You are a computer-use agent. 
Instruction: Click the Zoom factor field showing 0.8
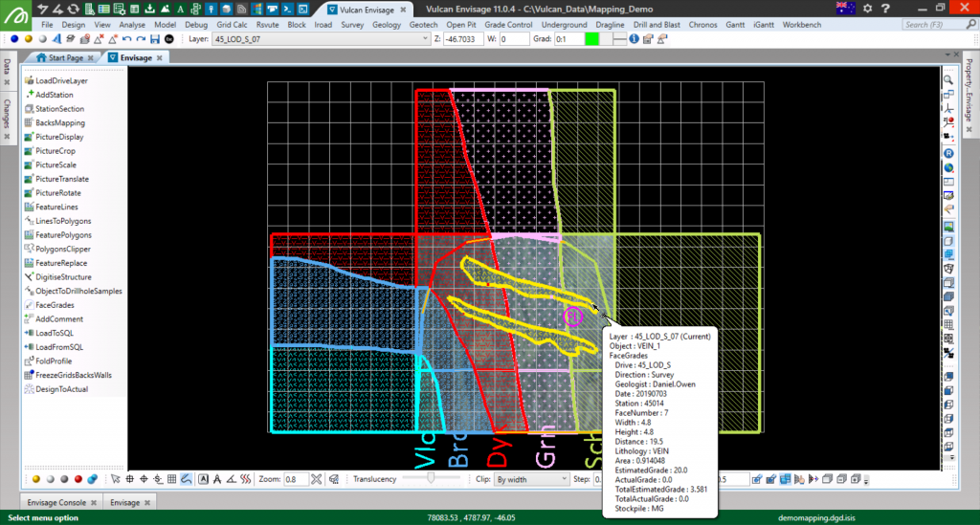coord(296,479)
